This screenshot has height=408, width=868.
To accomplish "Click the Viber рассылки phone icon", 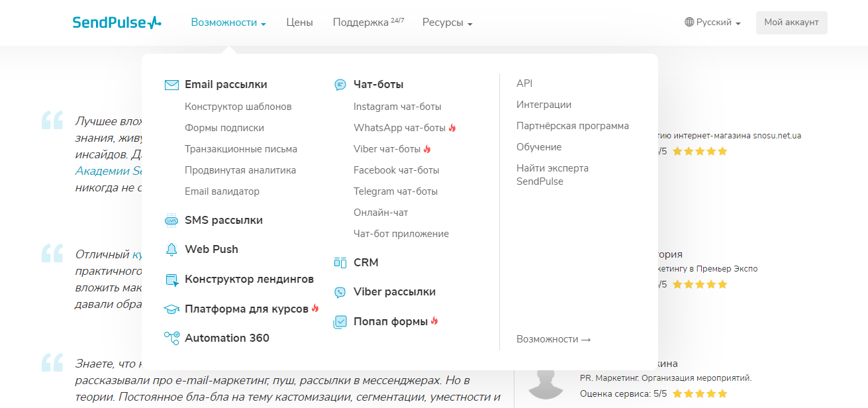I will tap(340, 292).
